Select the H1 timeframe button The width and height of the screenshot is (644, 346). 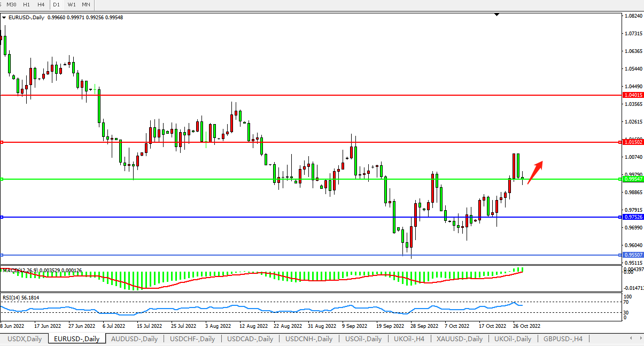coord(26,4)
